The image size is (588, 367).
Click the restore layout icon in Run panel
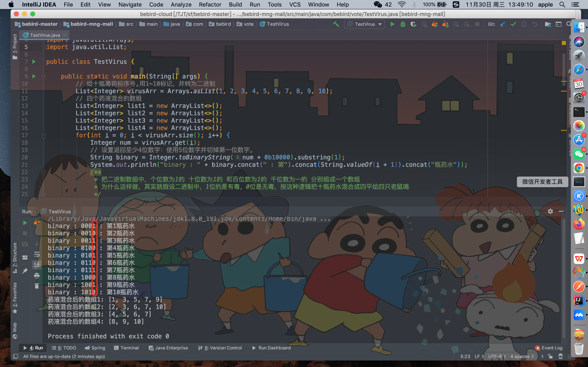point(25,257)
